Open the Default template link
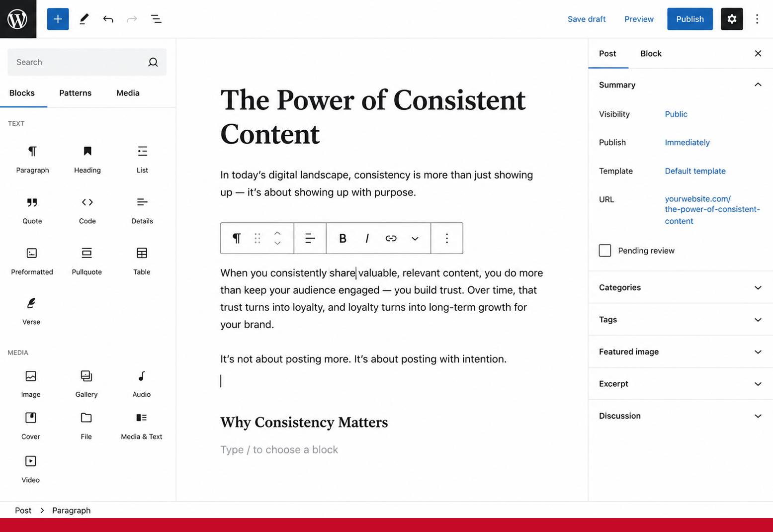Image resolution: width=773 pixels, height=532 pixels. [695, 171]
